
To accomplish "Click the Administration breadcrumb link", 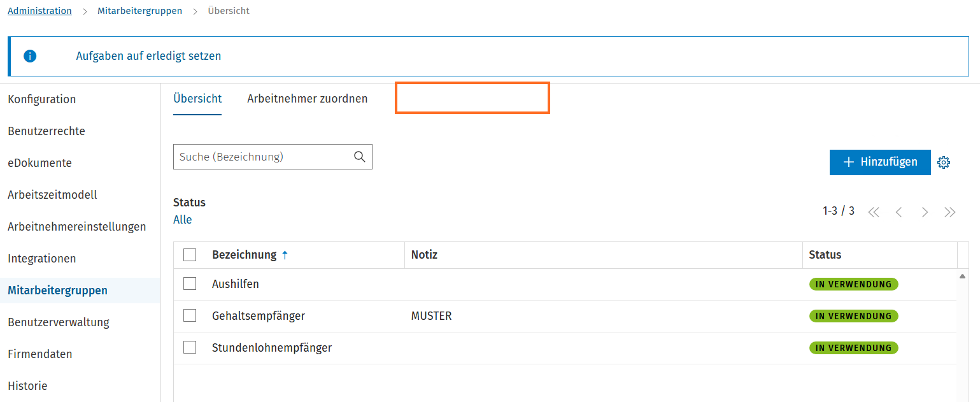I will point(39,11).
